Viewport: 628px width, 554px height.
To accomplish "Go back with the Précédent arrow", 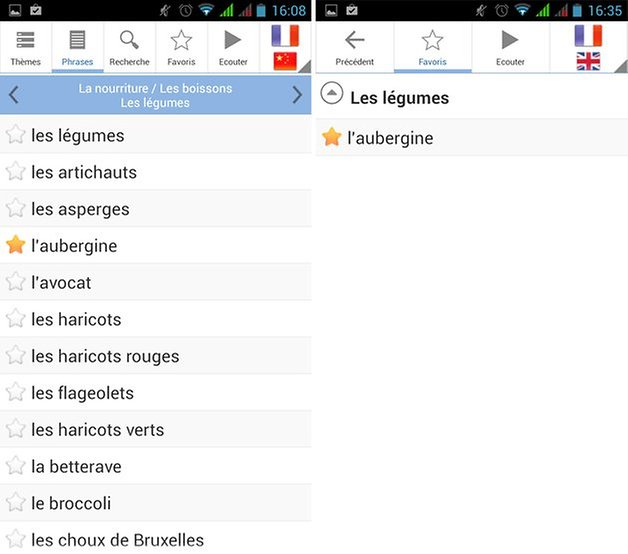I will (354, 47).
